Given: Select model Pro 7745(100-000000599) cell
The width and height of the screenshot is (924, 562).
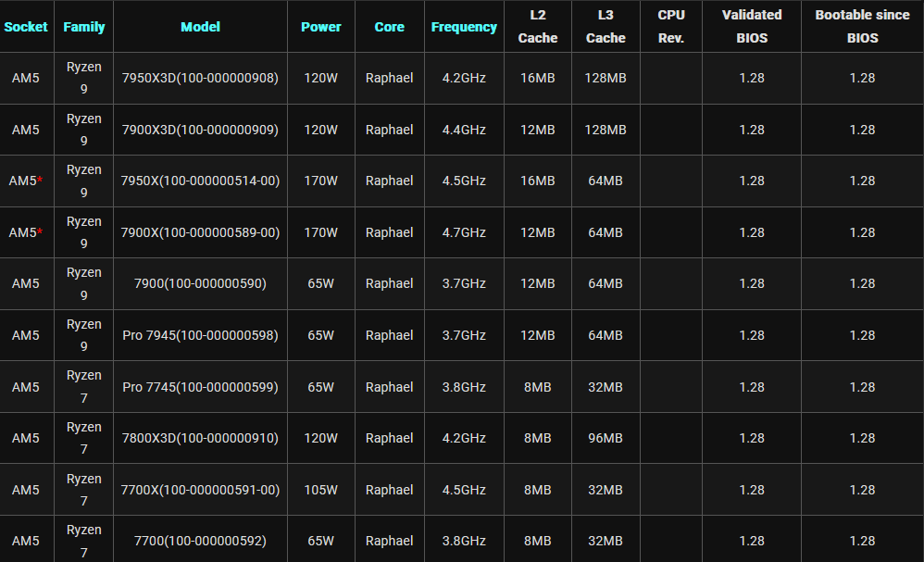Looking at the screenshot, I should (200, 388).
